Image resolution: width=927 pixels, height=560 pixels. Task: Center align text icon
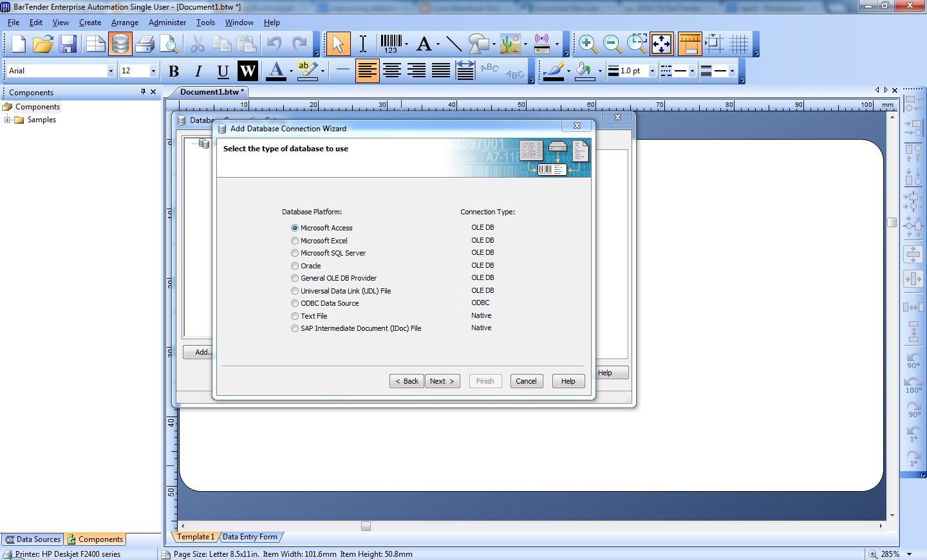click(x=392, y=71)
